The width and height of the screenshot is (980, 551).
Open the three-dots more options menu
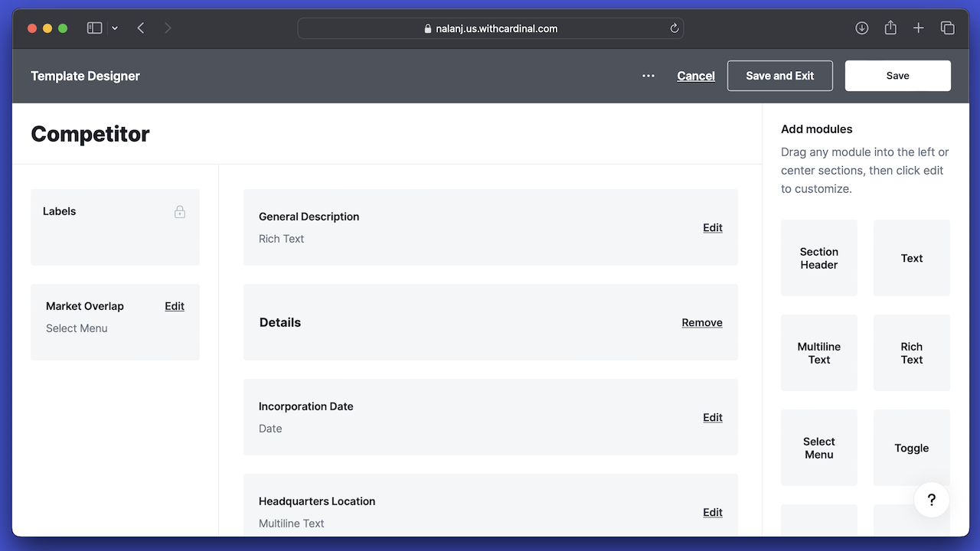point(648,76)
